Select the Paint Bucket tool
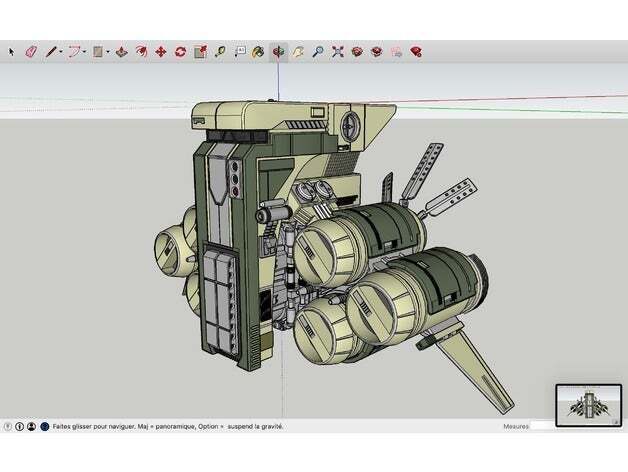 pos(258,51)
